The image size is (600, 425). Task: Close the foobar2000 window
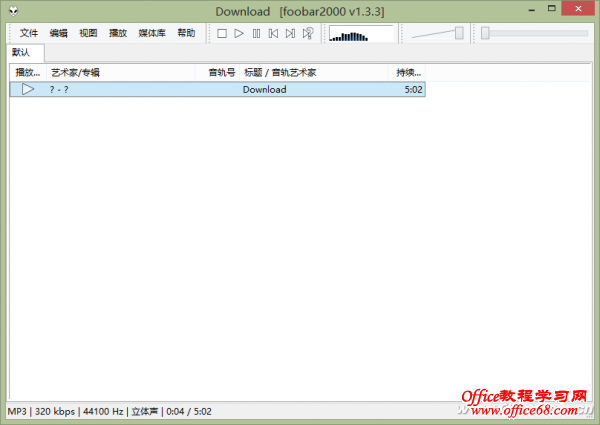coord(578,8)
